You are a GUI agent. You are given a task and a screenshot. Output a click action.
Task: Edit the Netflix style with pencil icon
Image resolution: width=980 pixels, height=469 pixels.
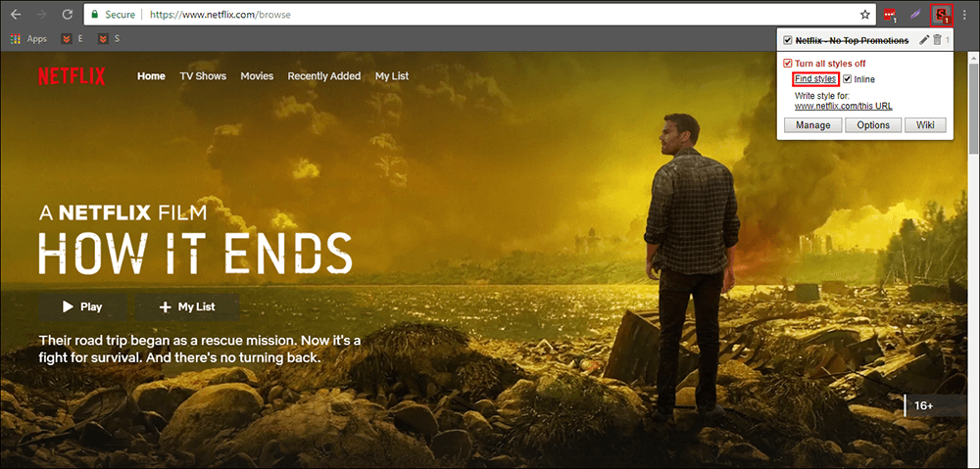click(x=924, y=40)
